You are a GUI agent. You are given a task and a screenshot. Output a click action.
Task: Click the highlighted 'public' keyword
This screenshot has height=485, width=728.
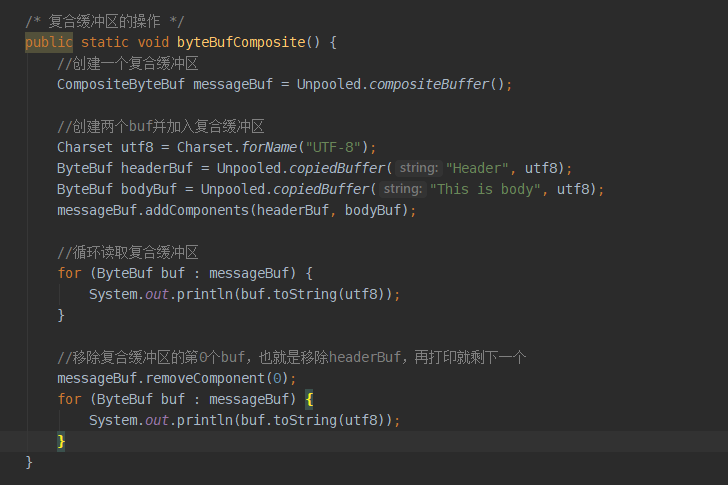click(x=49, y=42)
